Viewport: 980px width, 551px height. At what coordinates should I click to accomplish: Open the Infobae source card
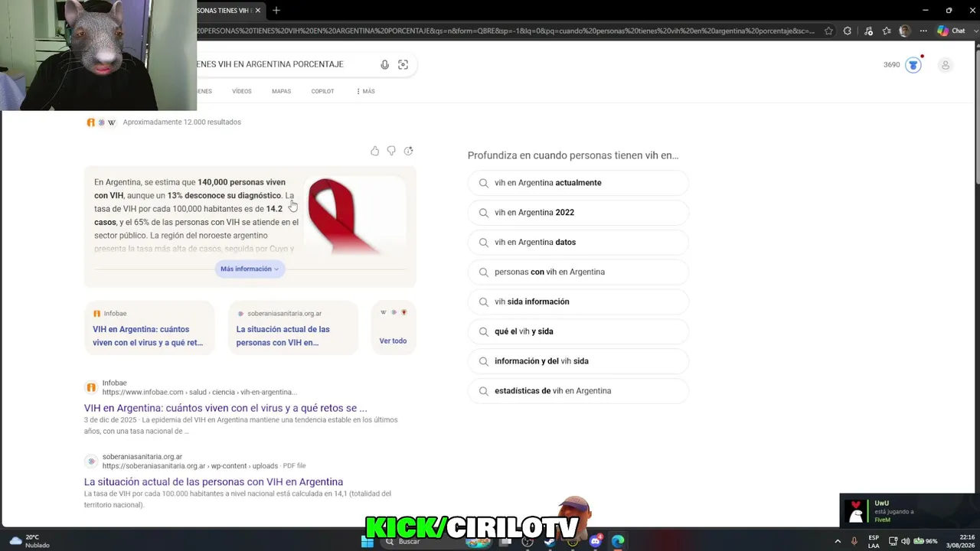(149, 328)
